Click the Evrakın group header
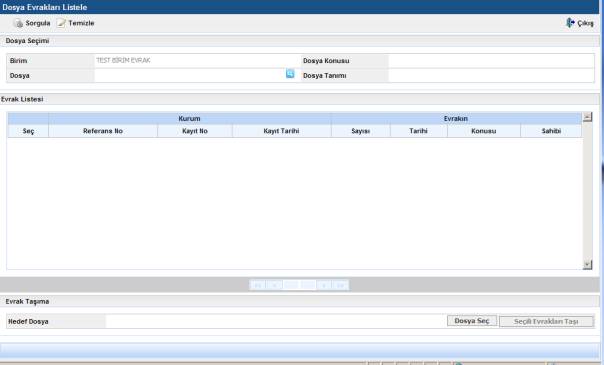Image resolution: width=604 pixels, height=365 pixels. tap(456, 119)
